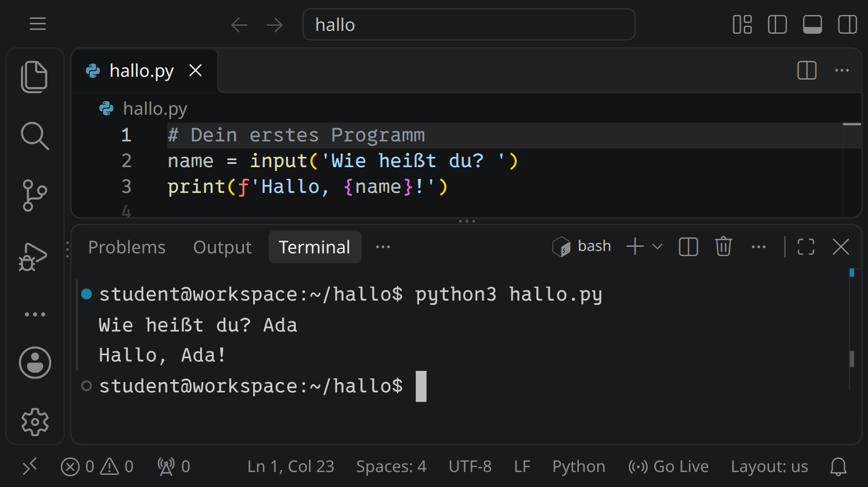Viewport: 868px width, 487px height.
Task: Open the errors and warnings count
Action: (x=97, y=466)
